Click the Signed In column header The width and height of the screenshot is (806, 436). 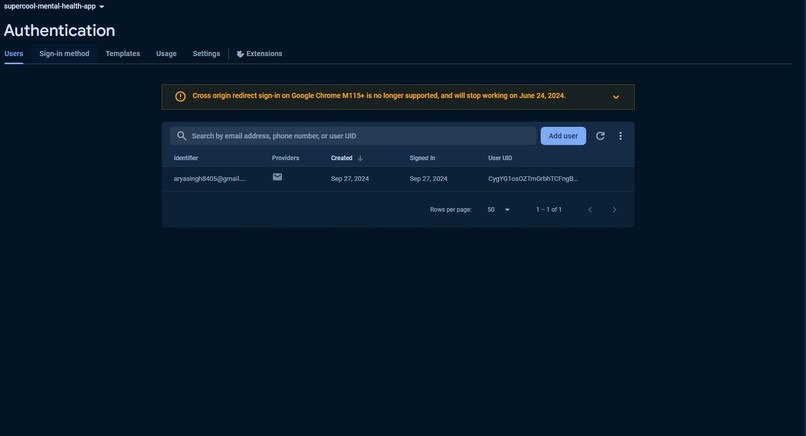tap(423, 158)
